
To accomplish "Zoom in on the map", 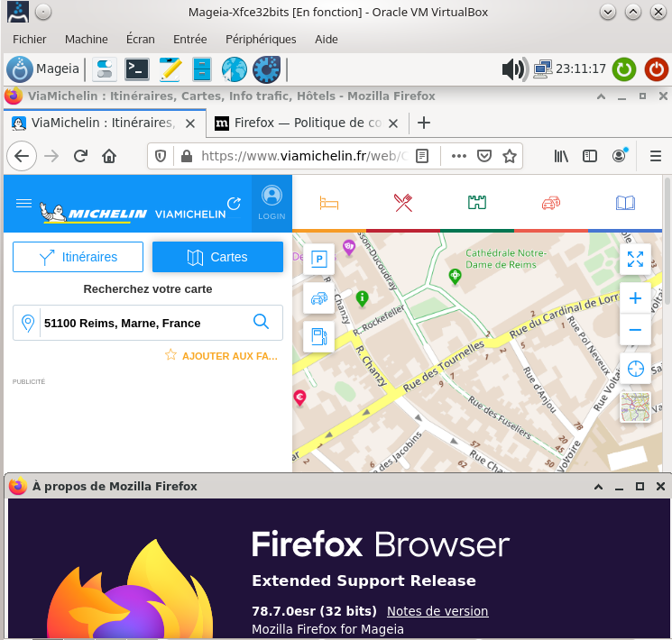I will click(x=635, y=298).
